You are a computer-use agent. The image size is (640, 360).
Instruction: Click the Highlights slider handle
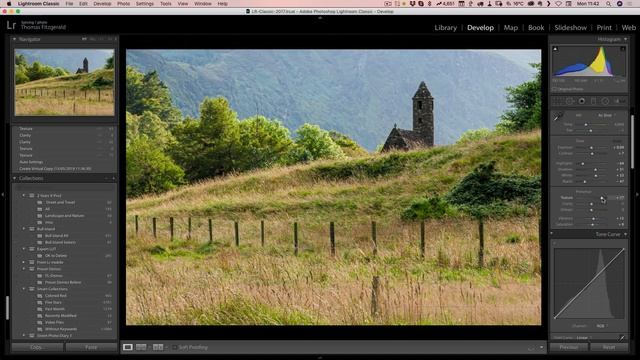coord(583,163)
